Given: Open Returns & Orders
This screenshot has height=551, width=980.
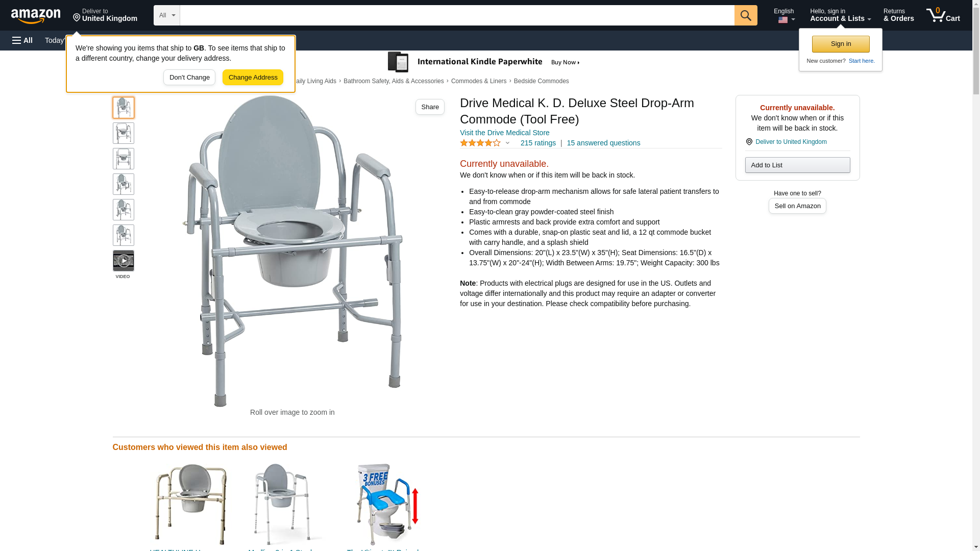Looking at the screenshot, I should point(898,15).
